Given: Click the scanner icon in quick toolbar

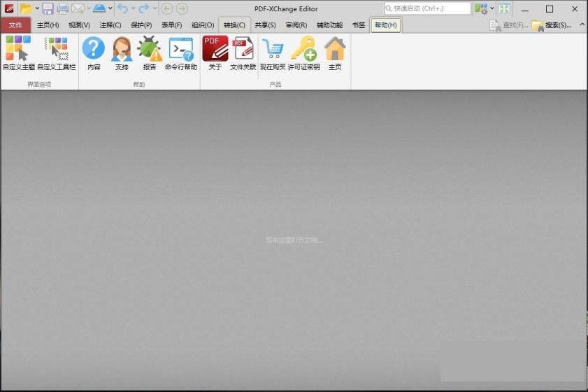Looking at the screenshot, I should click(x=99, y=8).
